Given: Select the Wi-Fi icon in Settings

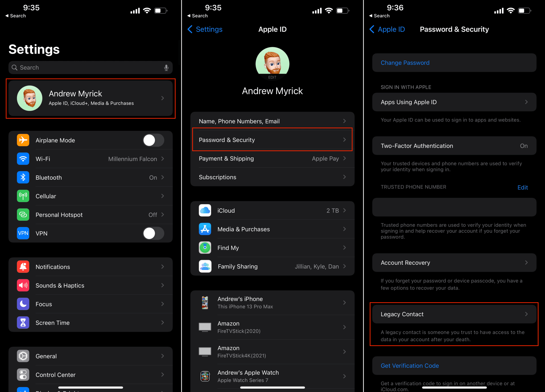Looking at the screenshot, I should point(23,159).
